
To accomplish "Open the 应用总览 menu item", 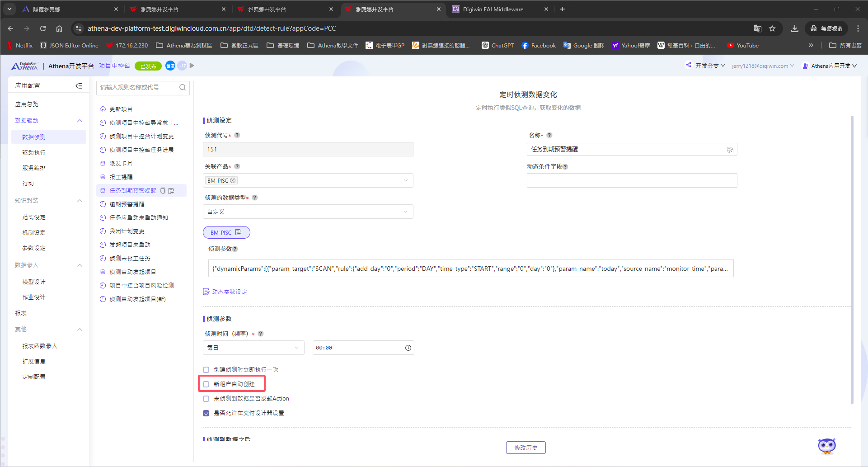I will [27, 104].
